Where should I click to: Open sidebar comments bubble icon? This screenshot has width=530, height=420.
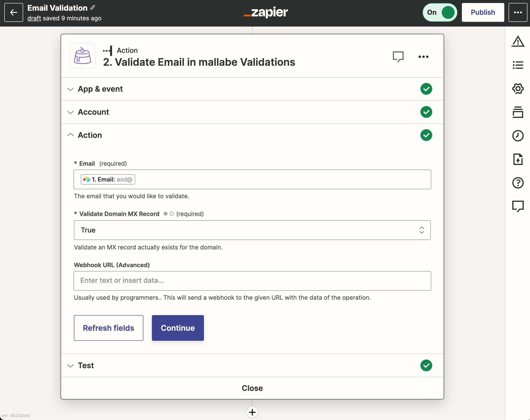point(518,206)
